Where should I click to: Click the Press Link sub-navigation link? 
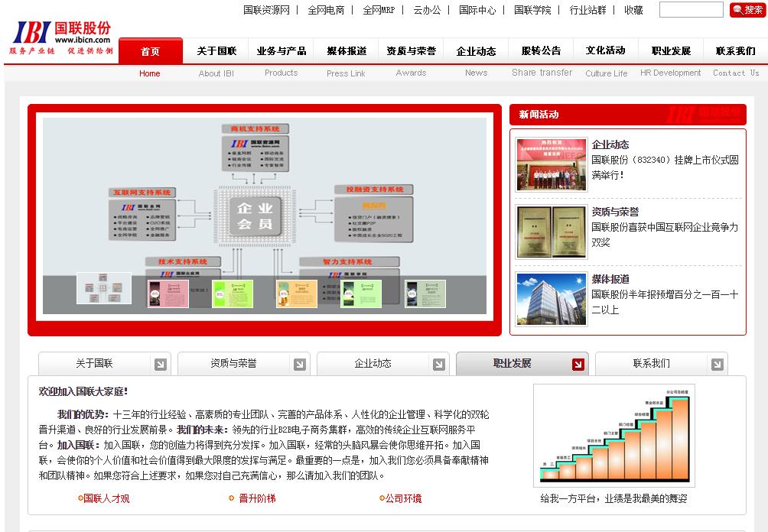point(347,73)
